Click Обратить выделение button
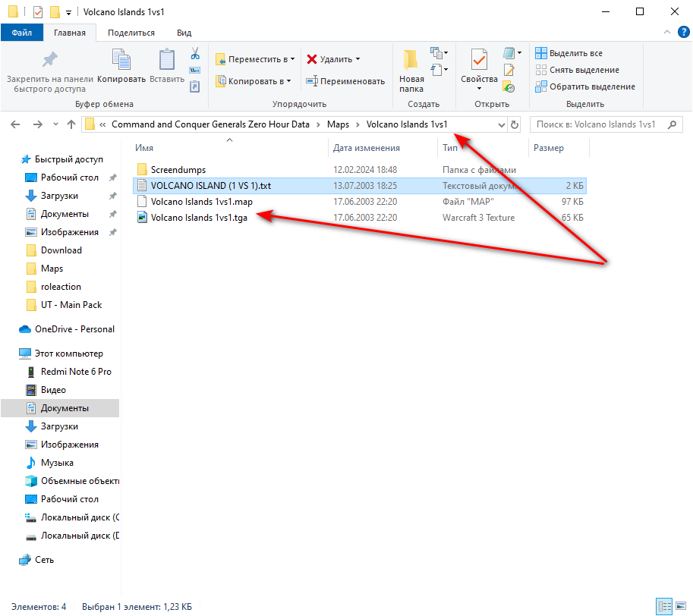Screen dimensions: 693x616 coord(585,87)
